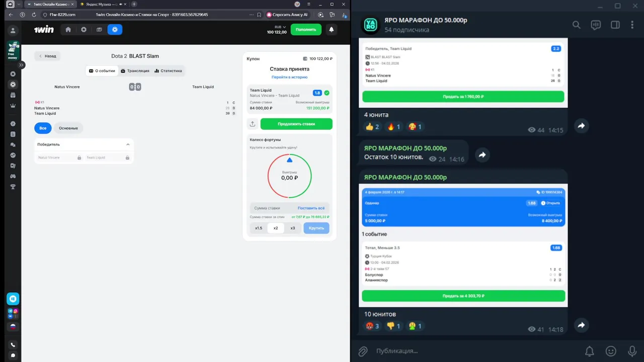Attach a file in Telegram
This screenshot has width=644, height=362.
pyautogui.click(x=362, y=351)
